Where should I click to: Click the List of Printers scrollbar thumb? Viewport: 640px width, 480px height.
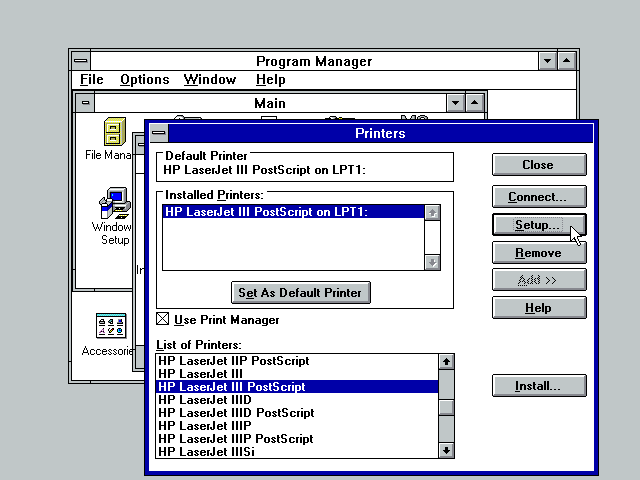(447, 407)
